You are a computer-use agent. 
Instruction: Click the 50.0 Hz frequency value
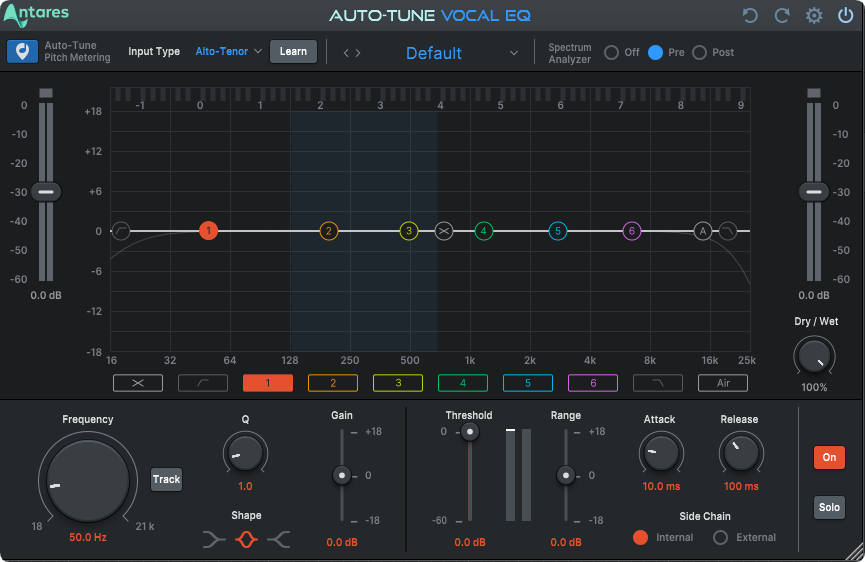point(88,537)
